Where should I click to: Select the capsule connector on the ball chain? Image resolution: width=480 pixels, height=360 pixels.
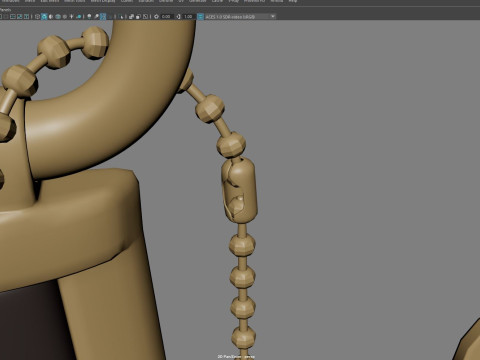point(239,190)
